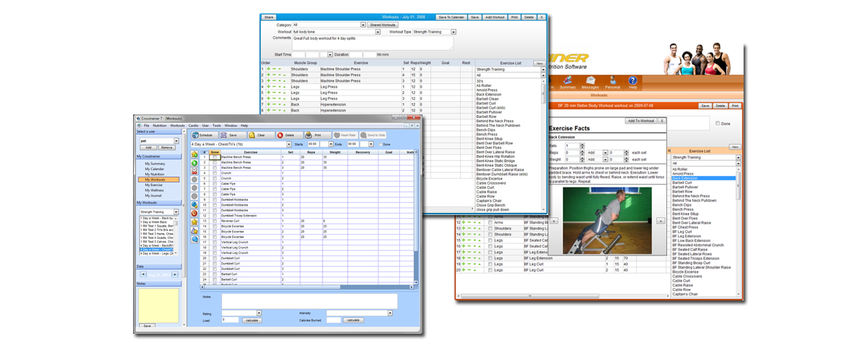Screen dimensions: 868x362
Task: Click the green minus icon in order row 2
Action: [274, 75]
